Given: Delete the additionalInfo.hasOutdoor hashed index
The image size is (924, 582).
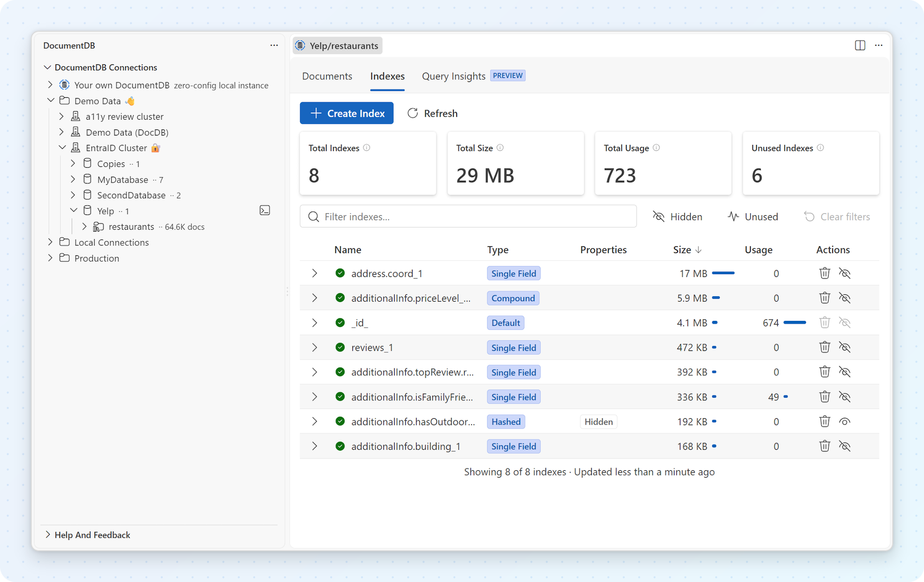Looking at the screenshot, I should coord(824,422).
